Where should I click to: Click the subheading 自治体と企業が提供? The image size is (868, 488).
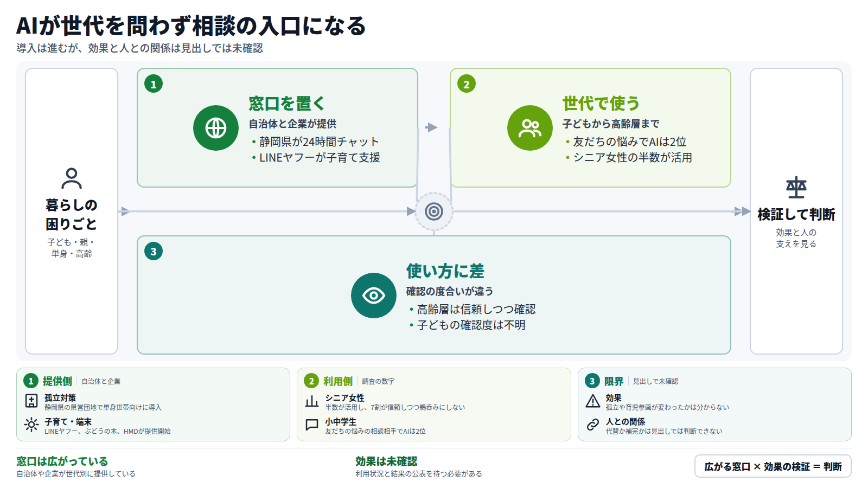[x=293, y=124]
